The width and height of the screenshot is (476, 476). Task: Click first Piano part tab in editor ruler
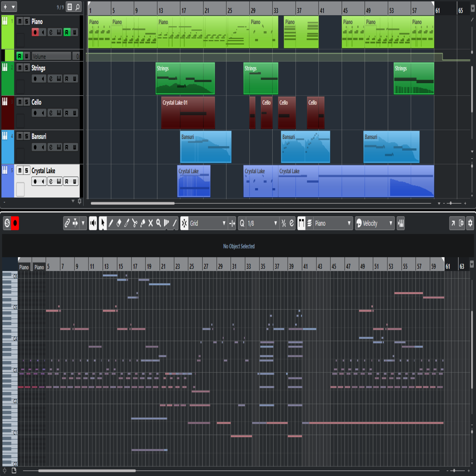pos(24,267)
